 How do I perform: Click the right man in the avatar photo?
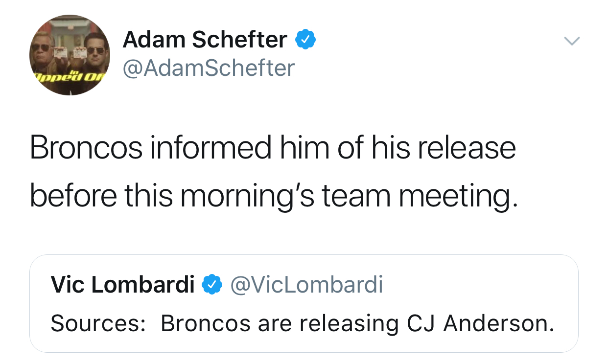point(94,53)
